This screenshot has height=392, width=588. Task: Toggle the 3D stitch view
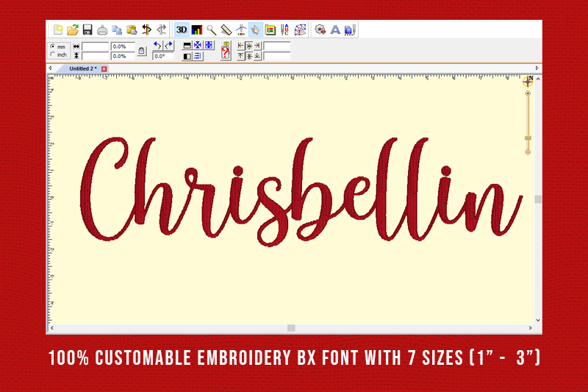(182, 29)
